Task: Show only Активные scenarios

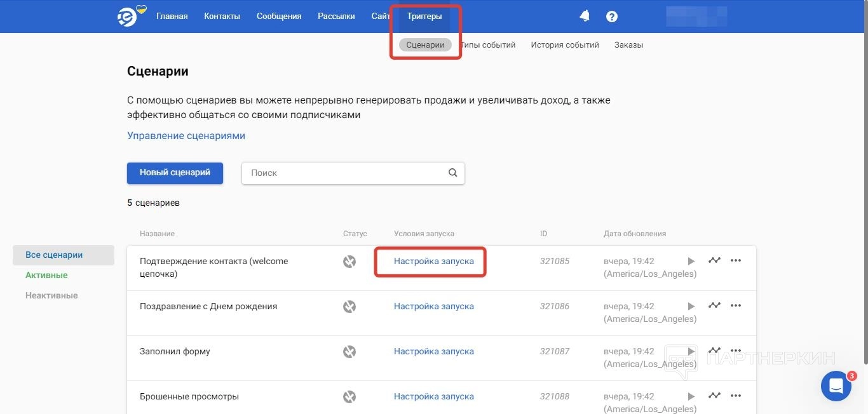Action: pos(46,275)
